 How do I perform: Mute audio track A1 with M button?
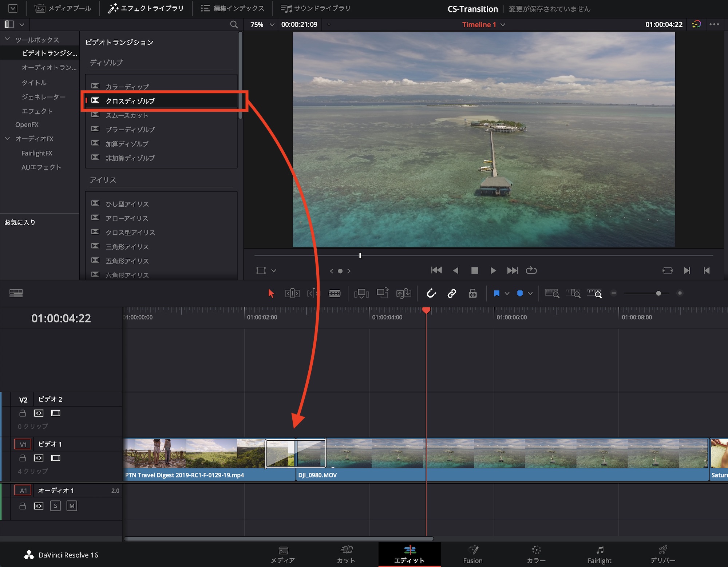(72, 506)
